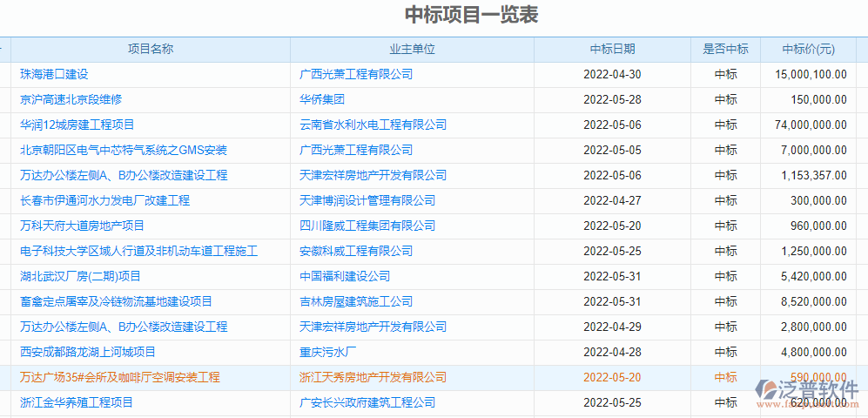Image resolution: width=868 pixels, height=418 pixels.
Task: Select highlighted 万达广场35#会所及咖啡厅空调安装工程 row
Action: [120, 378]
